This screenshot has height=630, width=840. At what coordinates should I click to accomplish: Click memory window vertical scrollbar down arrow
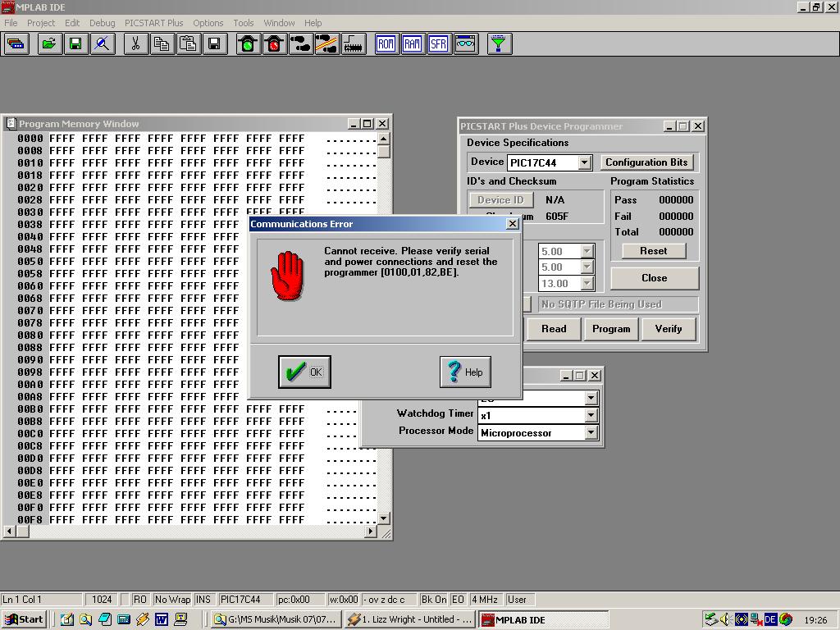pos(384,518)
